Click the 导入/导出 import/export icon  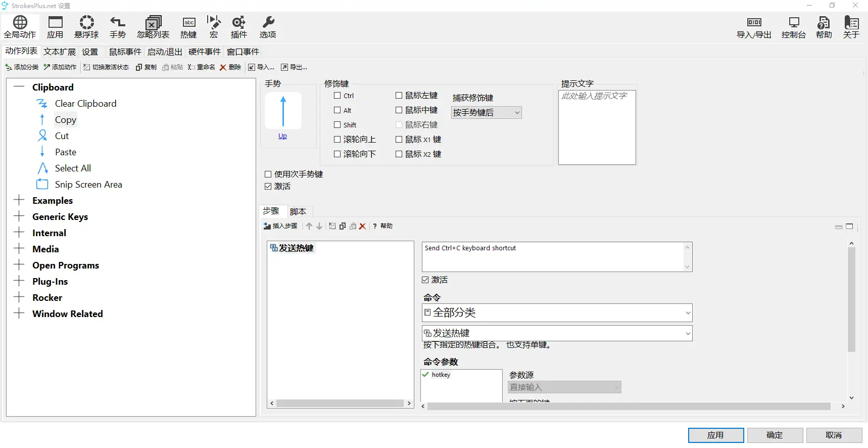pyautogui.click(x=754, y=27)
